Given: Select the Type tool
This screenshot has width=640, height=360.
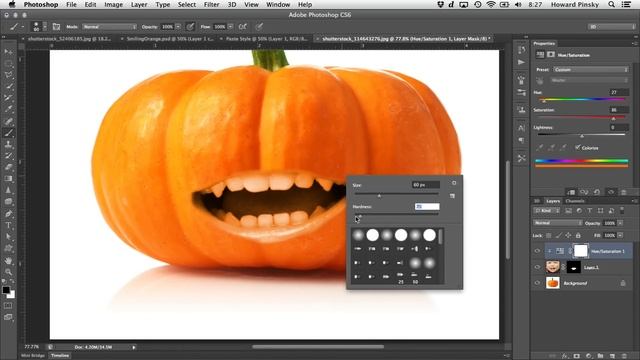Looking at the screenshot, I should [9, 225].
